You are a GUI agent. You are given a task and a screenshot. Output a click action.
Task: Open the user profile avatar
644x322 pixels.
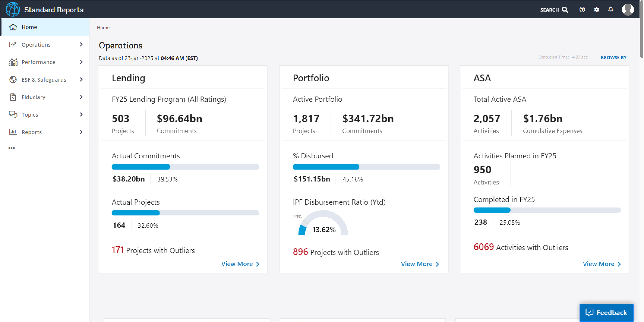click(x=628, y=10)
